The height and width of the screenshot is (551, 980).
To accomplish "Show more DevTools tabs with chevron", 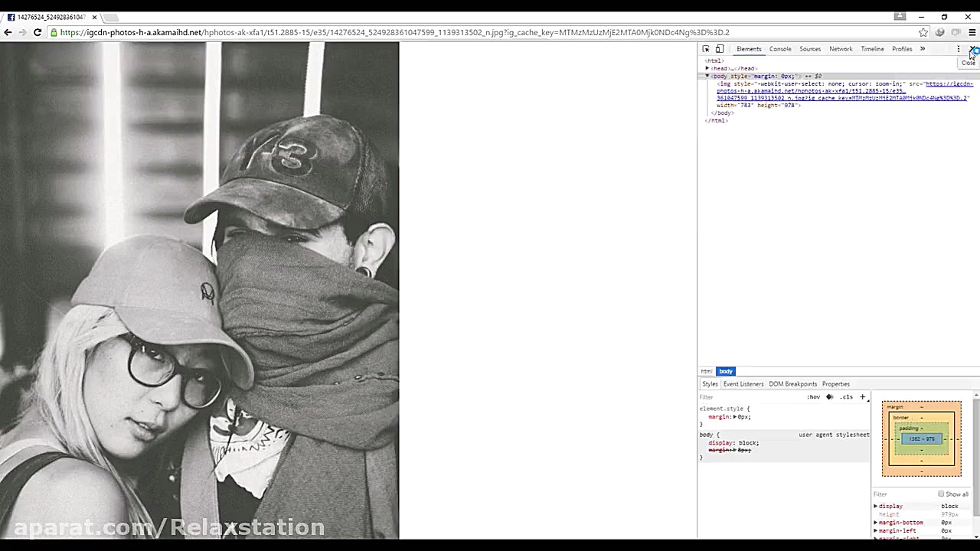I will (922, 49).
